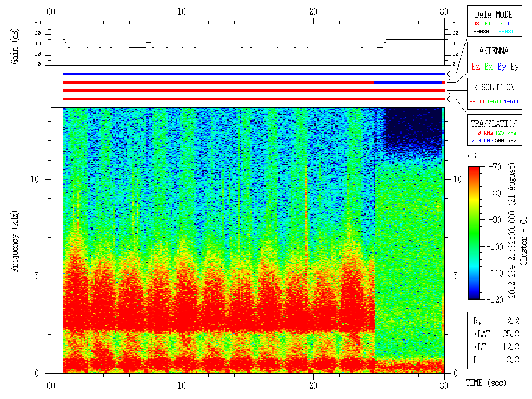Click the left frequency tick 5
532x399 pixels.
[x=37, y=276]
